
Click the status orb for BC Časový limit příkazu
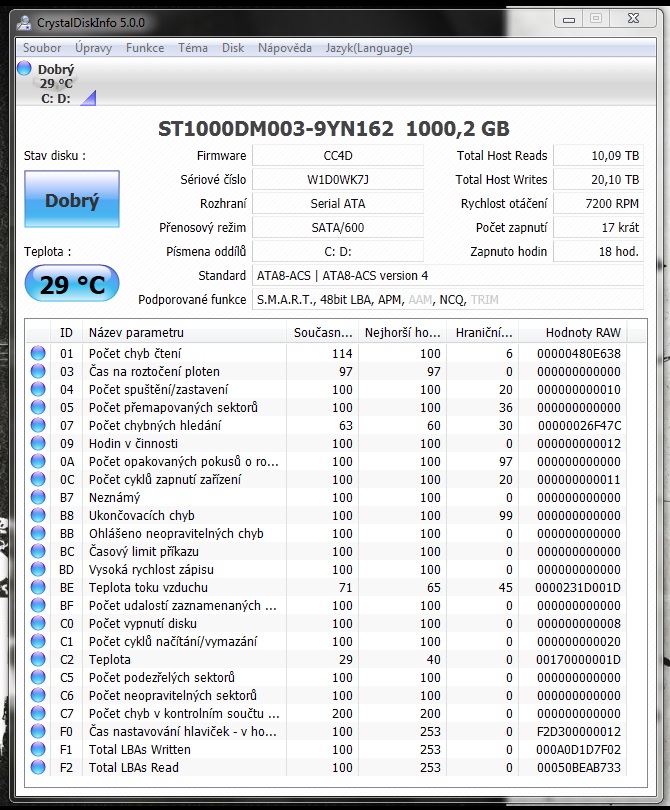(x=38, y=551)
